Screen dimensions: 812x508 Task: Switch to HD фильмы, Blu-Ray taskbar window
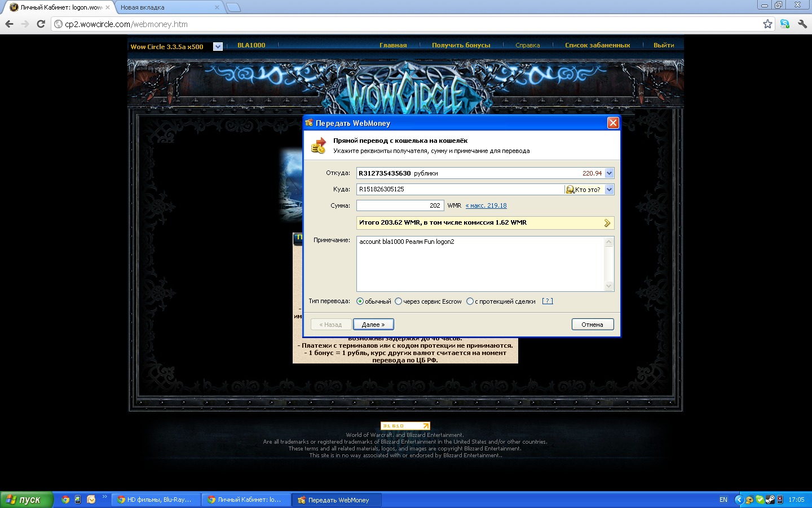pyautogui.click(x=156, y=500)
